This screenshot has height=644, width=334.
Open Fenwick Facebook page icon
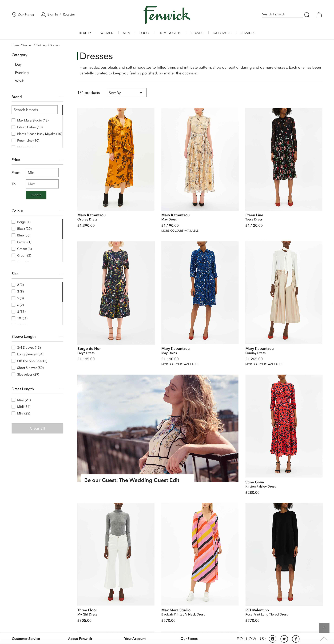pyautogui.click(x=296, y=639)
